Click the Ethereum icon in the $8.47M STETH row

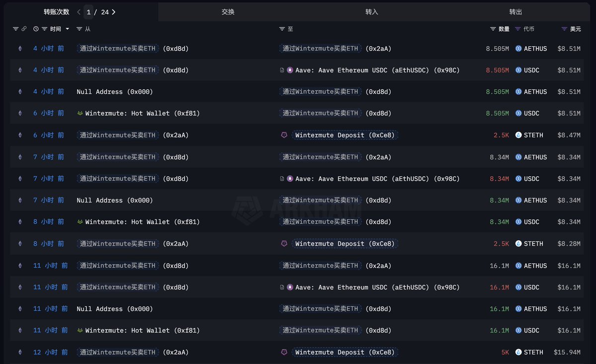point(20,135)
